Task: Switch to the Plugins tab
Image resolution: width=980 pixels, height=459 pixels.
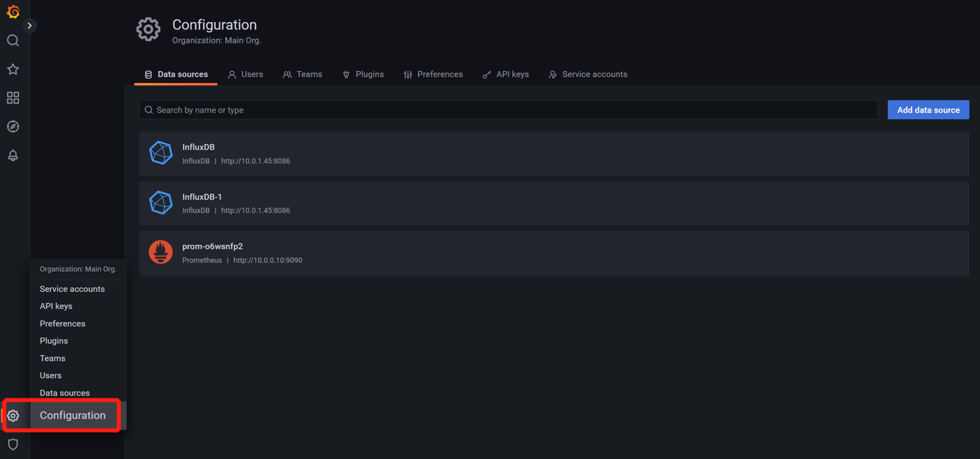Action: 363,74
